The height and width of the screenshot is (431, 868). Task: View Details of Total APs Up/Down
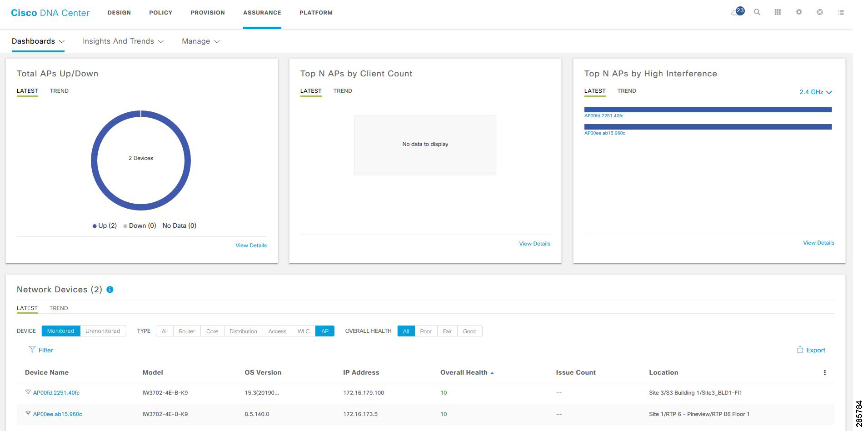[x=251, y=246]
